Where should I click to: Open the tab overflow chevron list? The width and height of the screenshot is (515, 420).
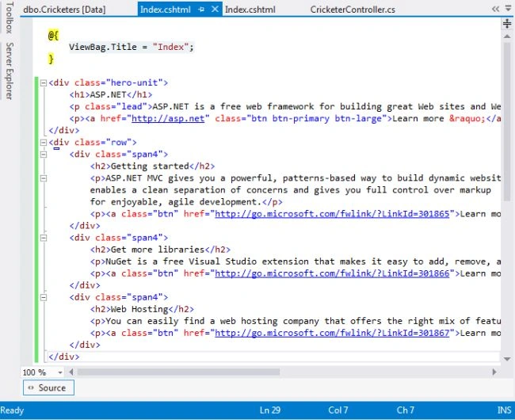(495, 10)
